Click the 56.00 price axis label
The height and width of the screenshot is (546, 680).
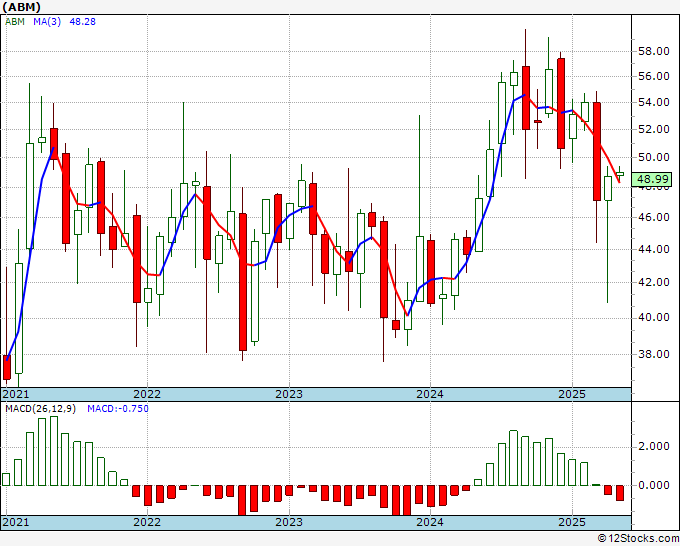point(654,76)
